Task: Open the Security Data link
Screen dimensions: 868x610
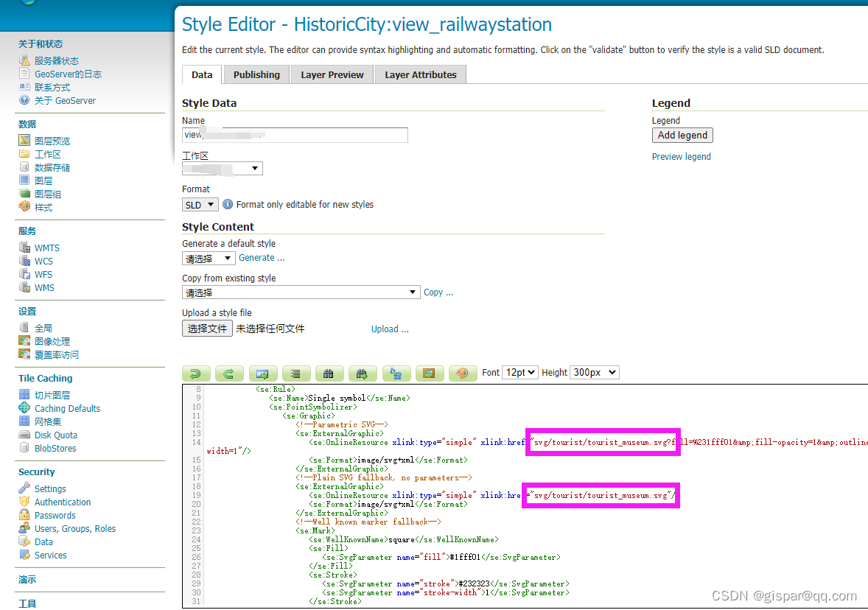Action: click(x=43, y=542)
